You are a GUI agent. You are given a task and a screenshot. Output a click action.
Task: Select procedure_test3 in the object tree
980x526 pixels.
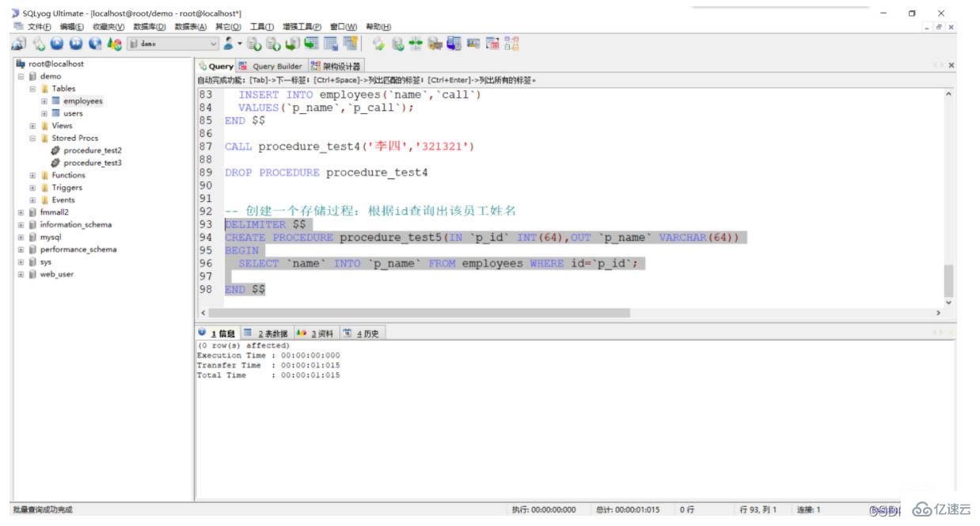pos(92,163)
